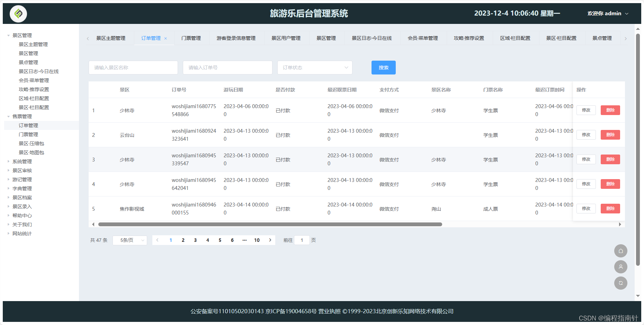Click the home round floating button
Screen dimensions: 644x325
pyautogui.click(x=621, y=251)
